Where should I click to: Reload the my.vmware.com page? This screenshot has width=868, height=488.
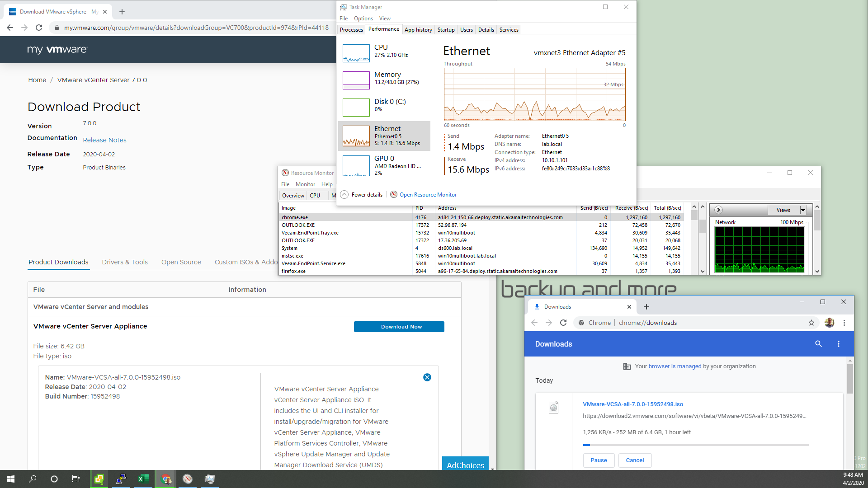[39, 28]
